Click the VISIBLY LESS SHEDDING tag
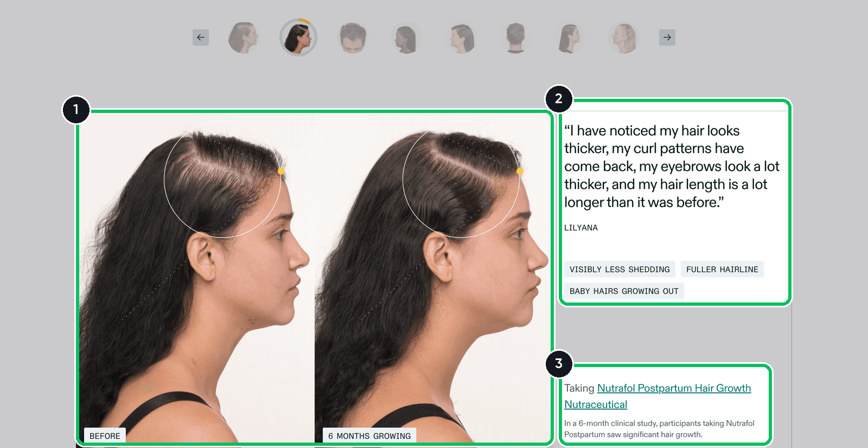 [620, 269]
